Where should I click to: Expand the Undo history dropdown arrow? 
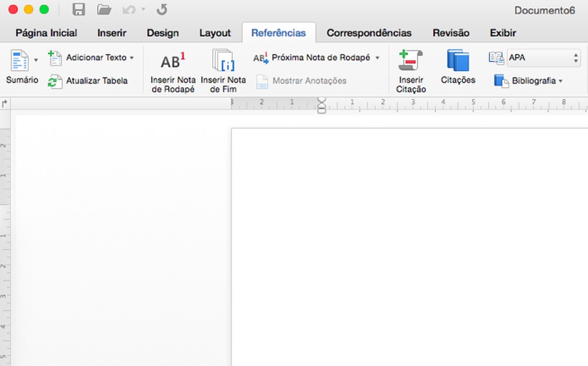[x=143, y=9]
